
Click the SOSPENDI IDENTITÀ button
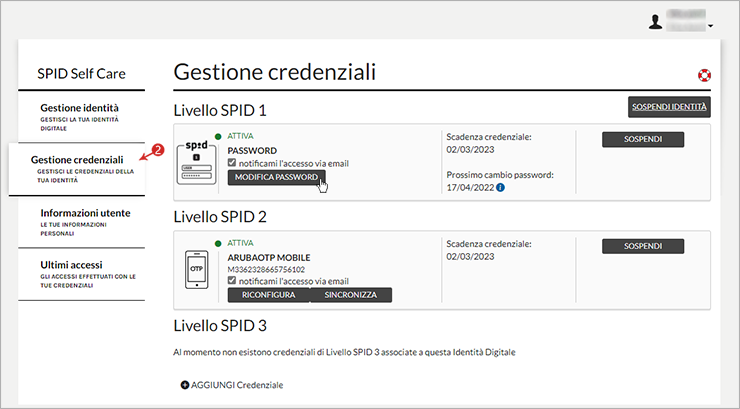pos(669,107)
